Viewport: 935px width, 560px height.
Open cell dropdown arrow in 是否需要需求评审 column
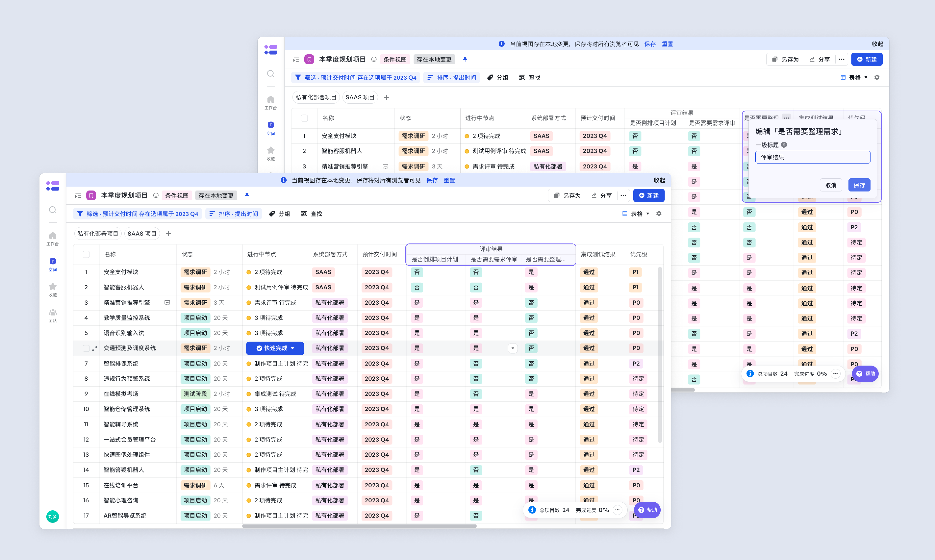(512, 348)
